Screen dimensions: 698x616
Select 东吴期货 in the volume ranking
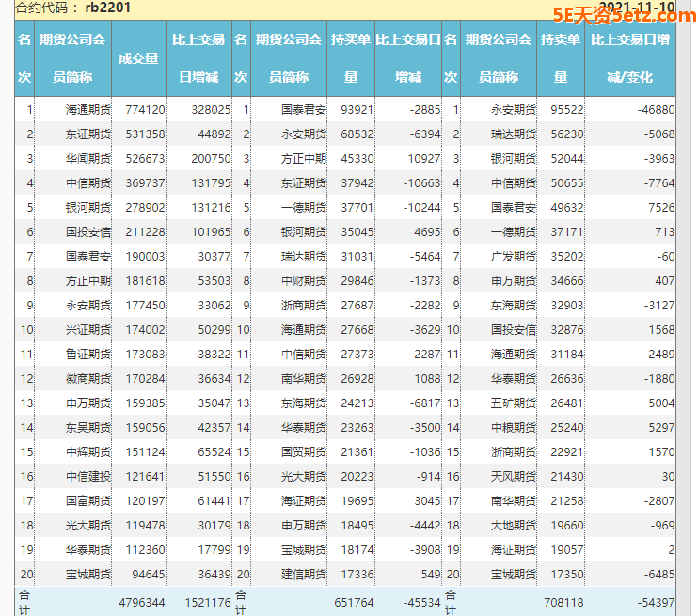point(88,428)
